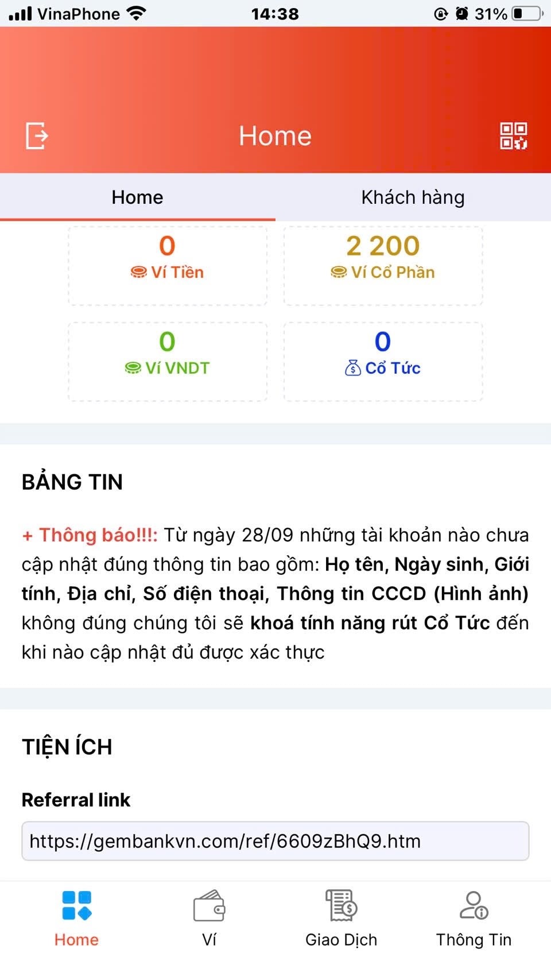This screenshot has width=551, height=980.
Task: Click the Referral link text field
Action: pyautogui.click(x=275, y=841)
